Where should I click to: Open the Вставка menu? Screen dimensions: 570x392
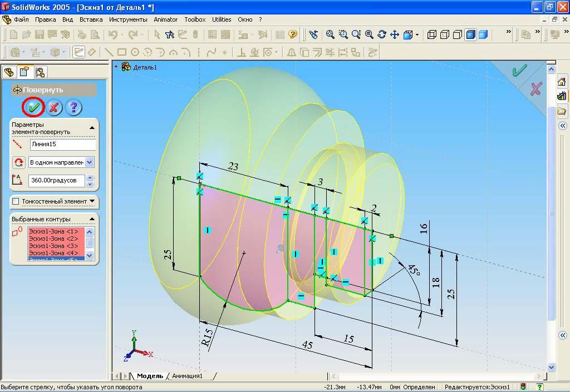[91, 19]
